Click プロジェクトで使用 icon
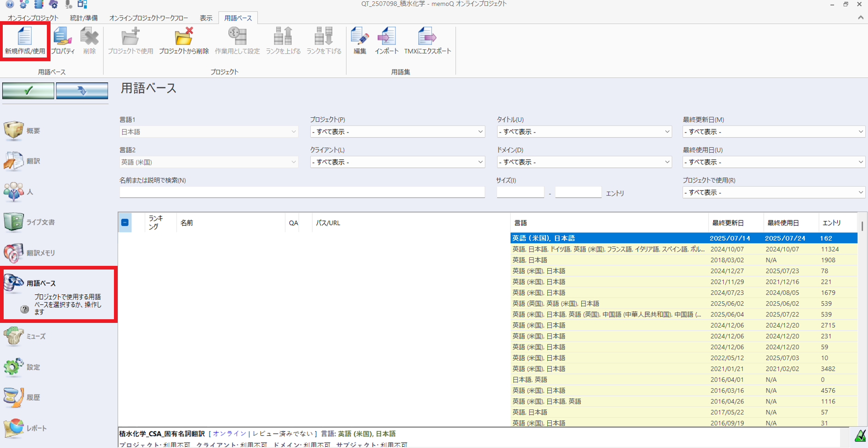 tap(130, 41)
